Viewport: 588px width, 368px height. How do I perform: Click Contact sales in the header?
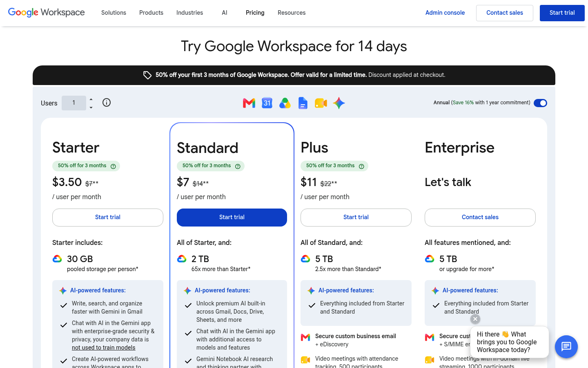[x=505, y=13]
